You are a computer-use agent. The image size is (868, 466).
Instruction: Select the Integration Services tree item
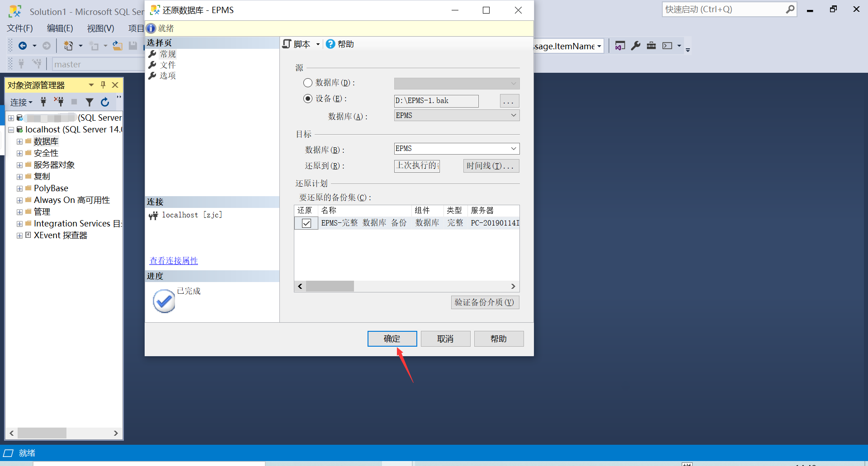[78, 224]
